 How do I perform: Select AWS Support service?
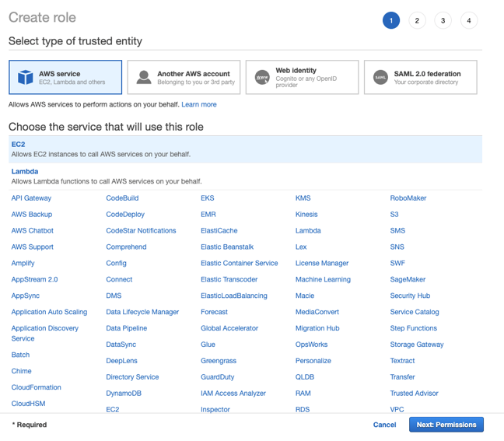coord(32,247)
